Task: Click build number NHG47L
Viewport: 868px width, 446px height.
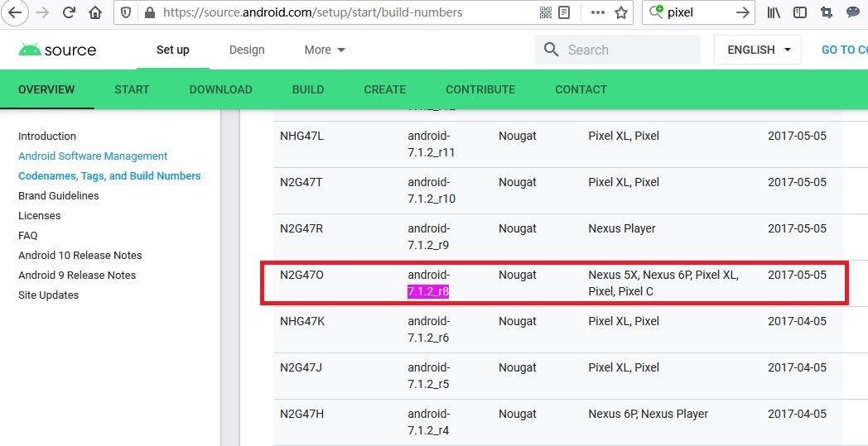Action: point(301,136)
